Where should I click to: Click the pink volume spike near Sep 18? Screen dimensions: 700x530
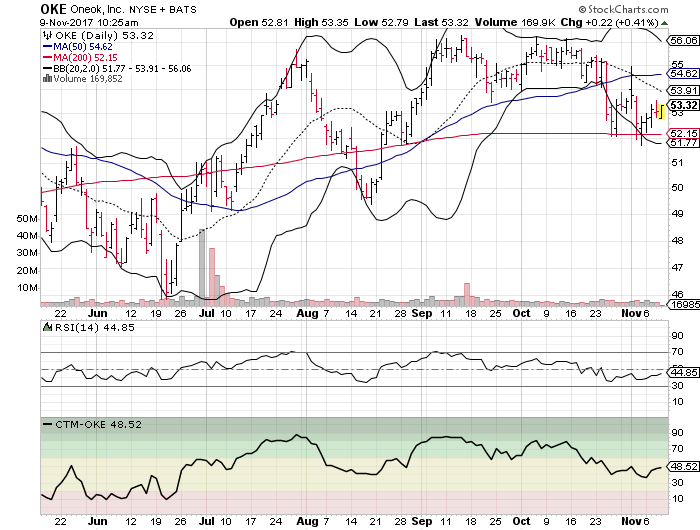[467, 294]
